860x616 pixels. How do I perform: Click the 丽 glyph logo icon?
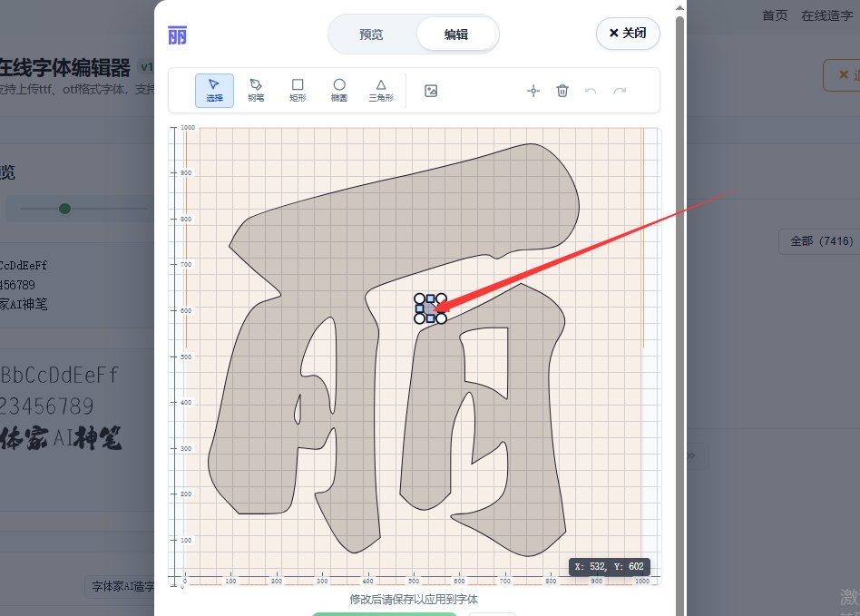click(177, 34)
